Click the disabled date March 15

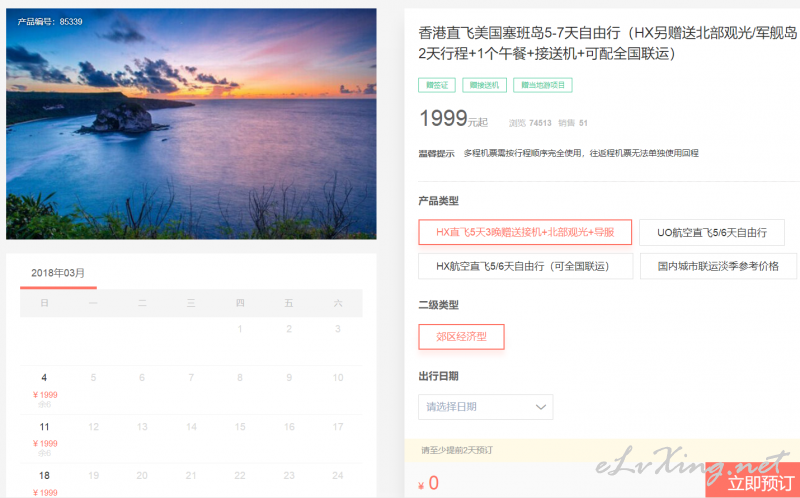240,427
